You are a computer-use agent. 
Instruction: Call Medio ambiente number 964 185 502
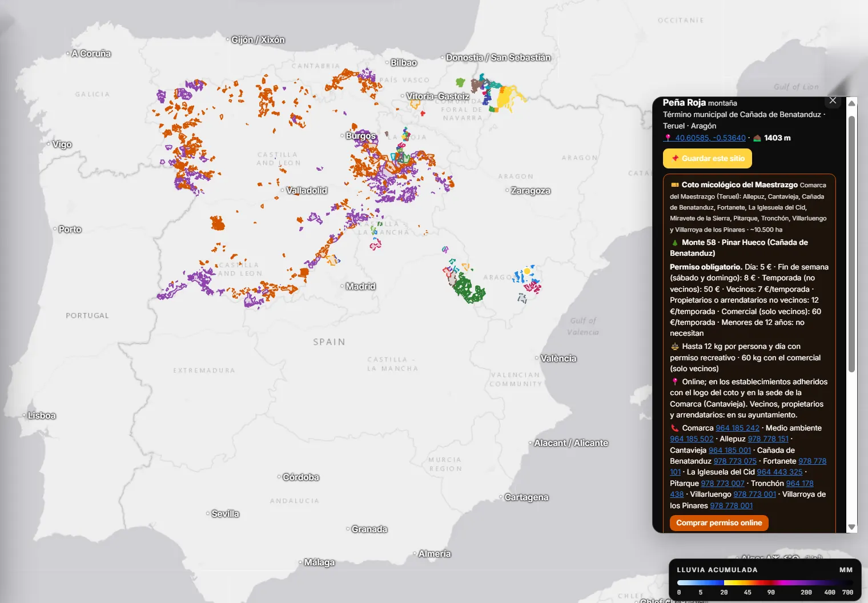pyautogui.click(x=692, y=439)
